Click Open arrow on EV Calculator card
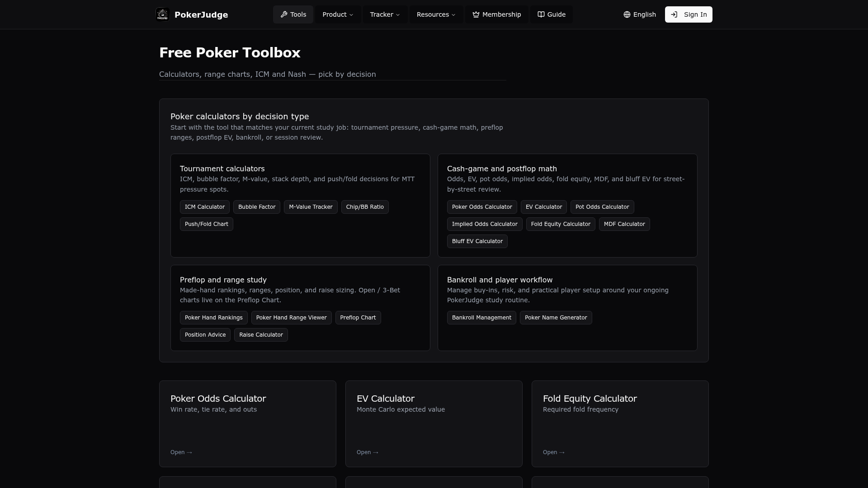This screenshot has height=488, width=868. point(368,452)
